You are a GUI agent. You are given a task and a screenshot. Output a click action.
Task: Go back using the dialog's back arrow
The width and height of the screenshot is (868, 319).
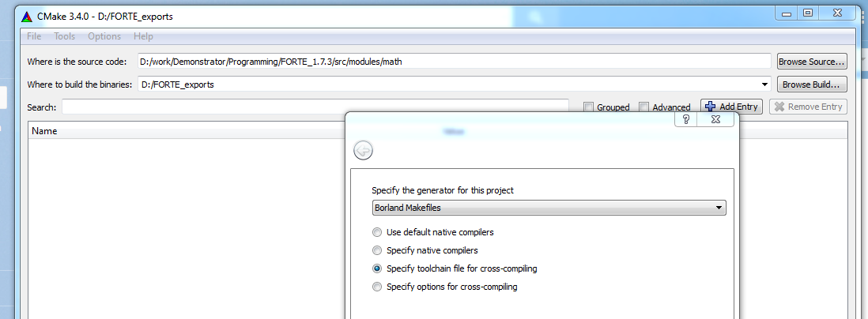(363, 150)
